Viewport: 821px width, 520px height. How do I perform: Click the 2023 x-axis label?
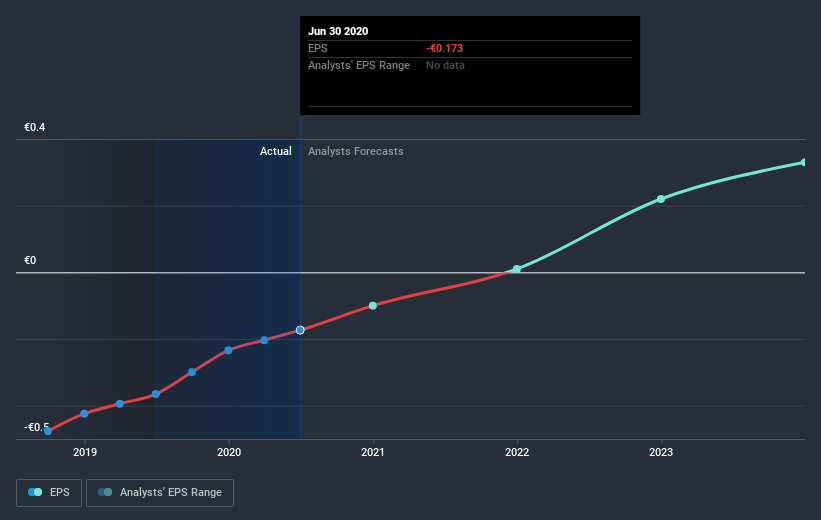pos(661,452)
